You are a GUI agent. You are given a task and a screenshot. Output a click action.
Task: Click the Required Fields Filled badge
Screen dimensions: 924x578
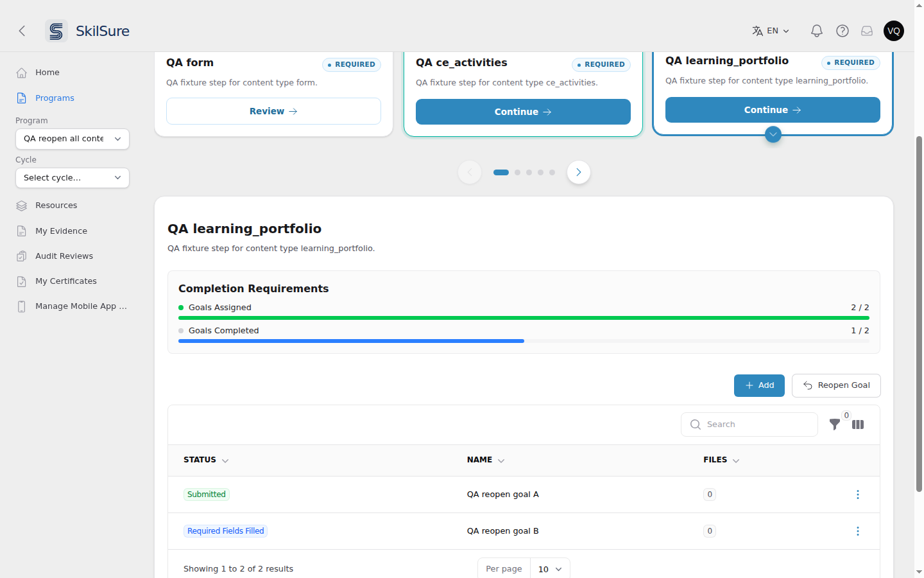226,531
